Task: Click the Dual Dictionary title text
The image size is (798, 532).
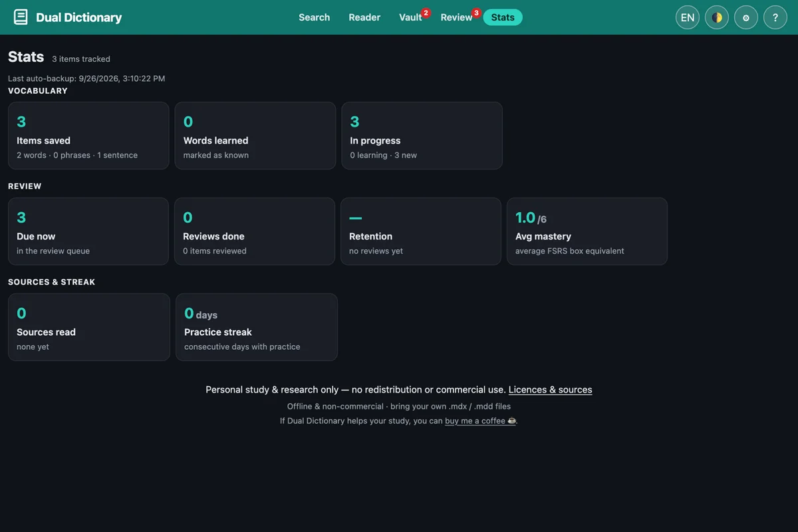Action: (78, 17)
